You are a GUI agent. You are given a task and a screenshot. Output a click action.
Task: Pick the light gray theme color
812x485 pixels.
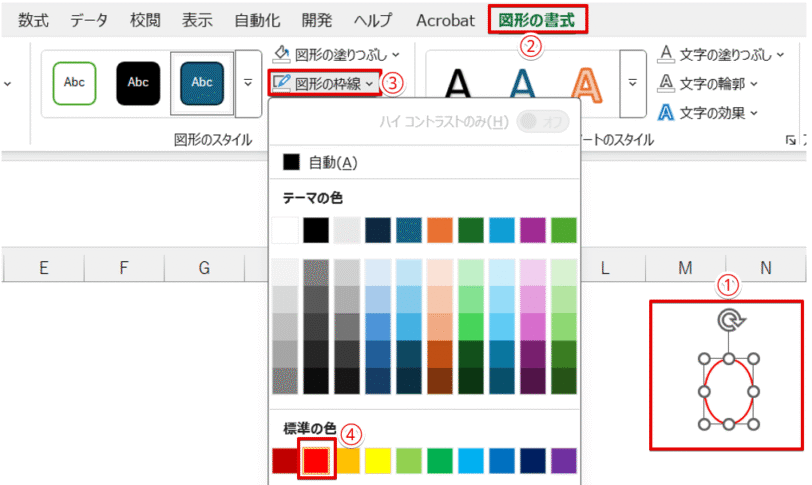(347, 230)
